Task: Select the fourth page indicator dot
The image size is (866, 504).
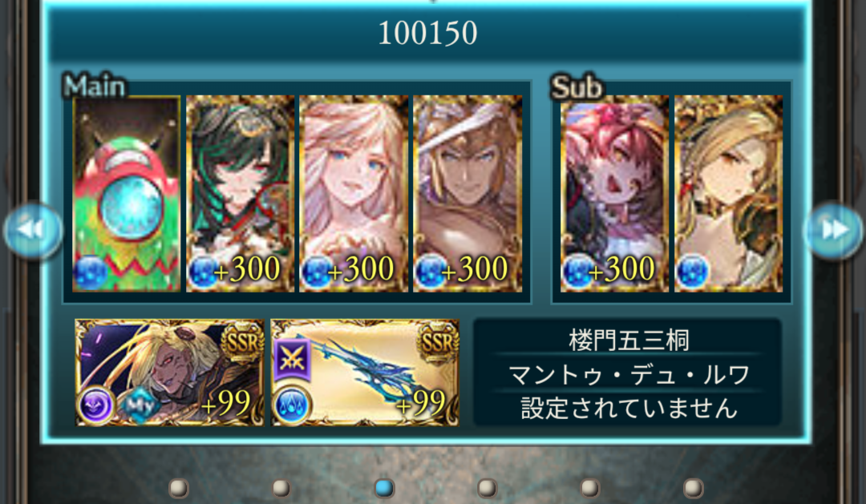Action: [x=487, y=488]
